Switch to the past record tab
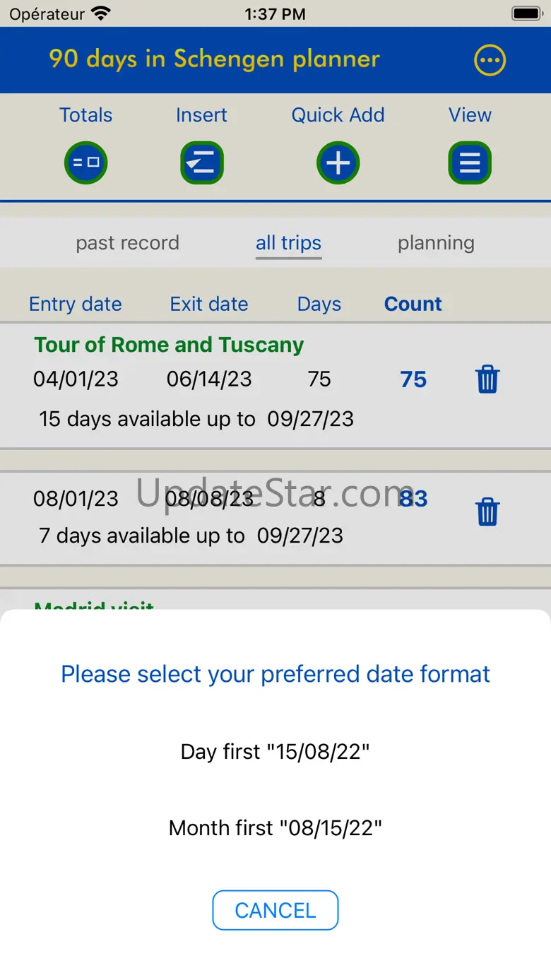This screenshot has width=551, height=980. (x=127, y=243)
